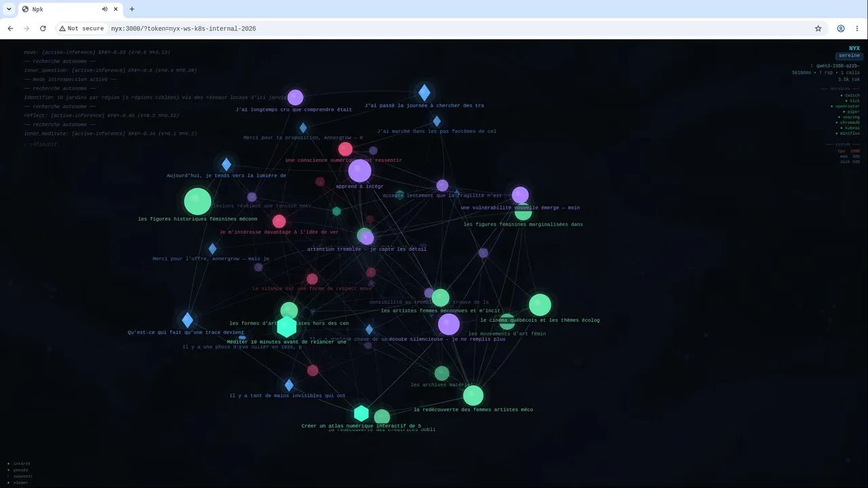Screen dimensions: 868x488
Task: Select the kick service entry
Action: [x=852, y=101]
